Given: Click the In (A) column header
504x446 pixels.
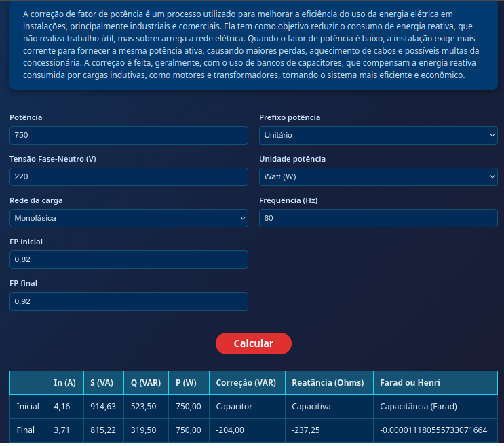Looking at the screenshot, I should 64,383.
